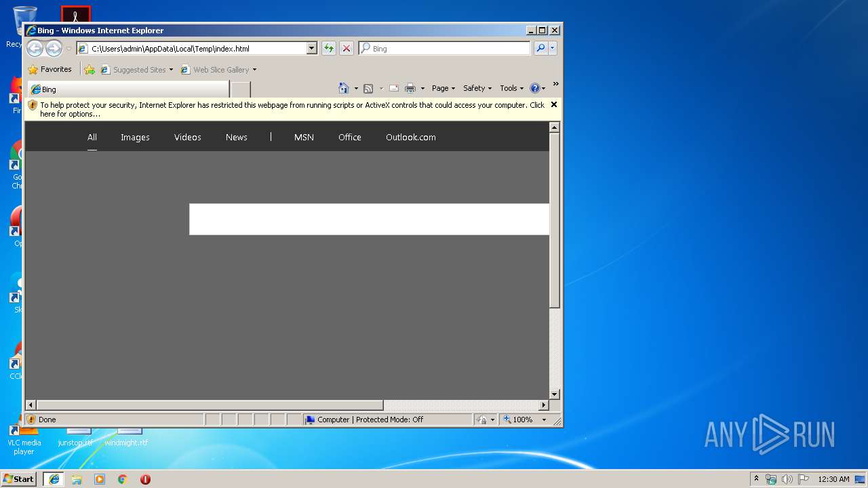Click the white page search field
Screen dimensions: 868x488
[x=369, y=219]
